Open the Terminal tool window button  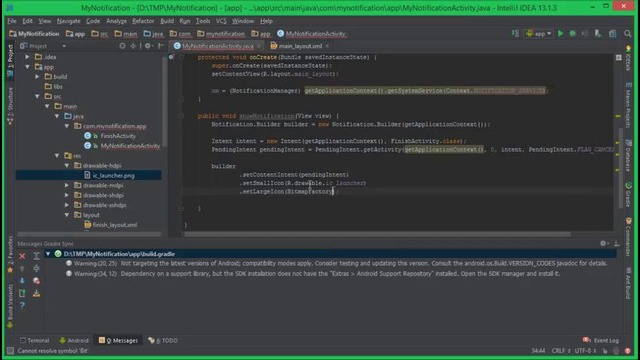point(35,340)
